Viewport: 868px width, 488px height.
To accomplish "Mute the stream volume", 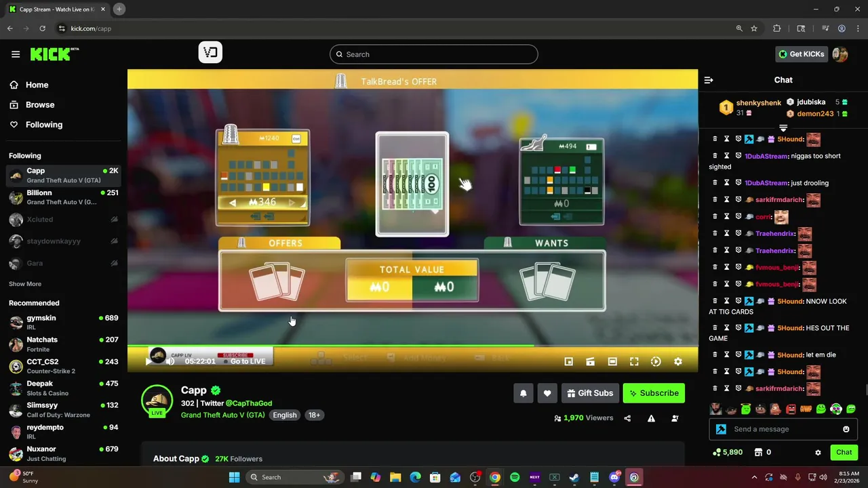I will (170, 361).
